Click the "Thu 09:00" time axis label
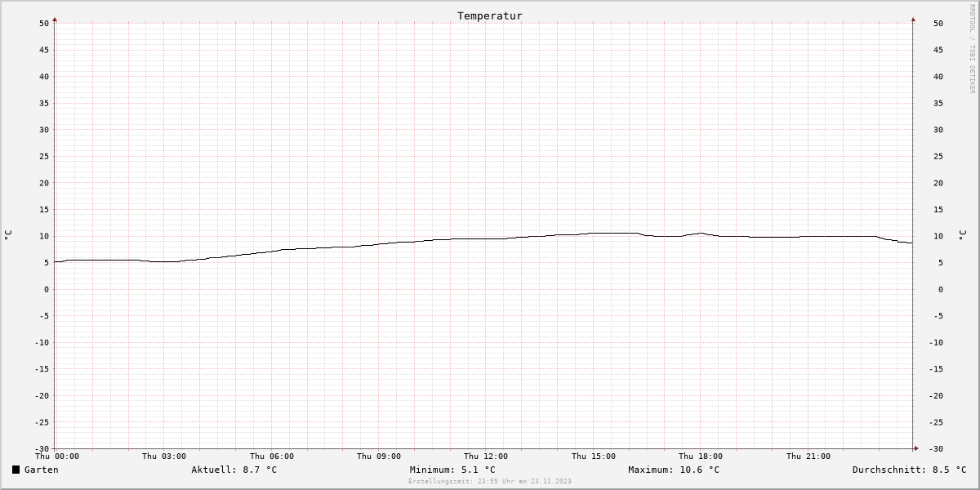Screen dimensions: 980x490 pos(379,457)
